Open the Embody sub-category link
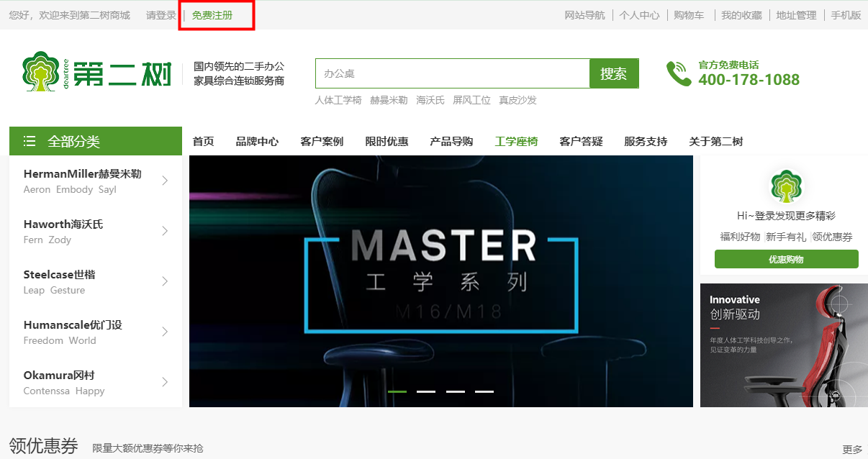This screenshot has width=868, height=459. point(75,190)
